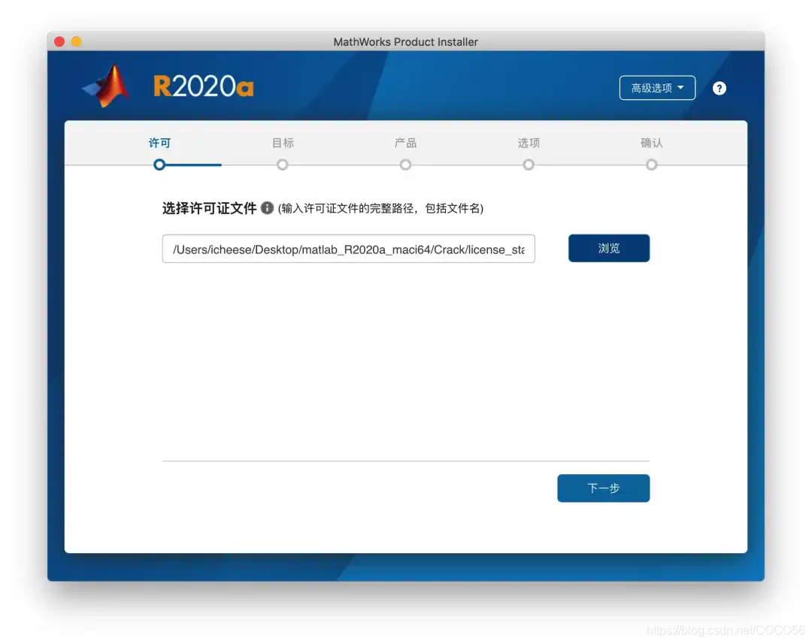The width and height of the screenshot is (812, 644).
Task: Click the 下一步 next button
Action: pyautogui.click(x=603, y=488)
